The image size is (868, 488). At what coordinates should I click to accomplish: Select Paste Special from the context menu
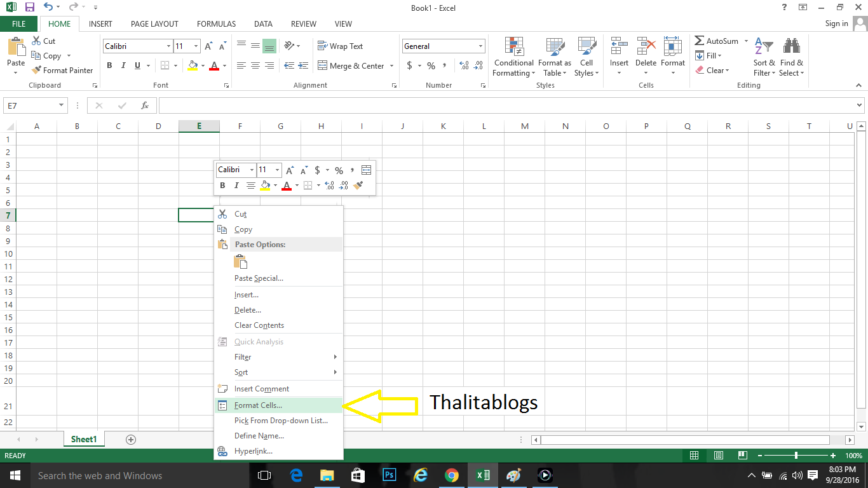click(259, 278)
